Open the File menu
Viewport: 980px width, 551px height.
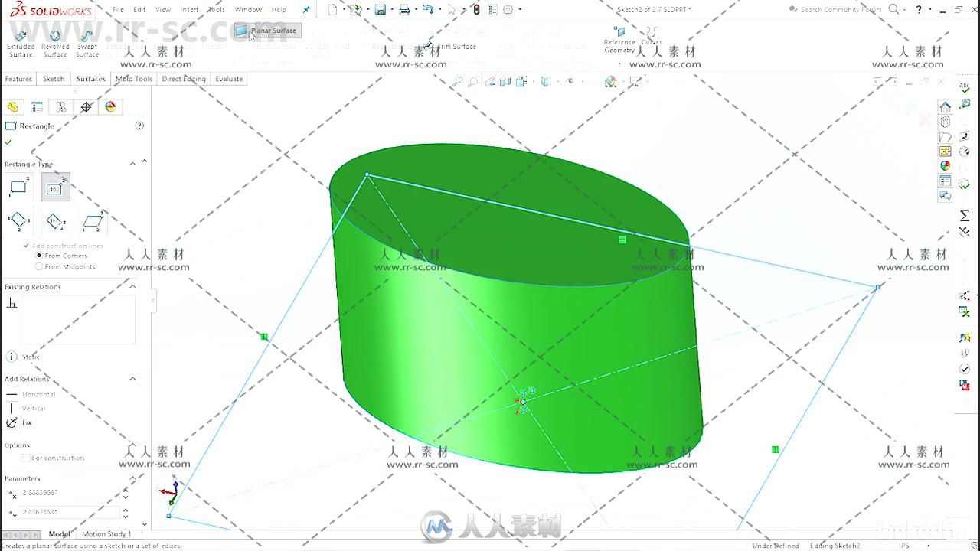118,10
